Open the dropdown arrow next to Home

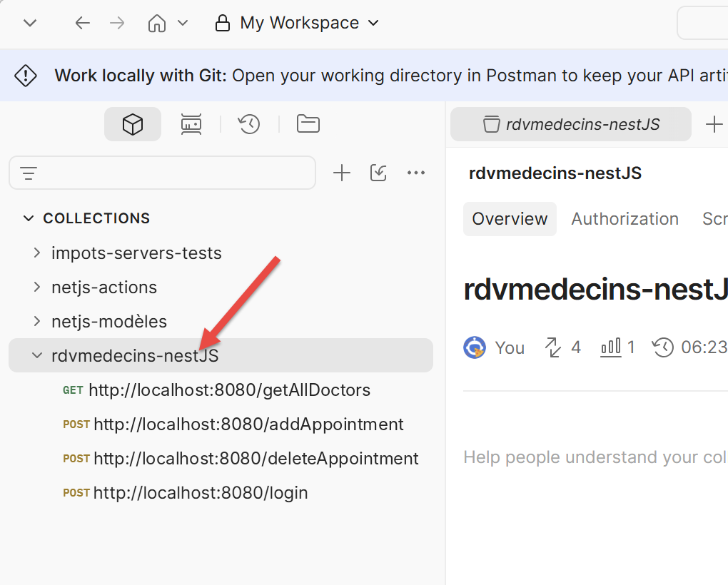tap(183, 23)
